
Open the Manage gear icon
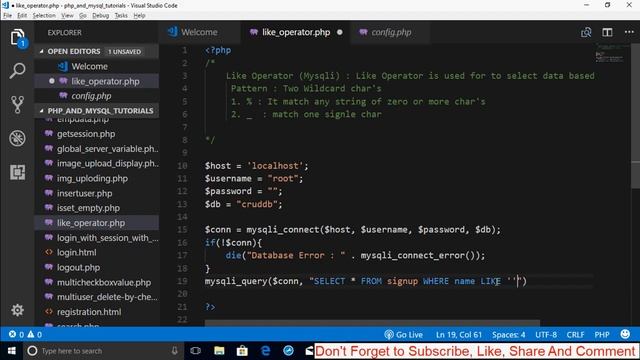[x=17, y=310]
